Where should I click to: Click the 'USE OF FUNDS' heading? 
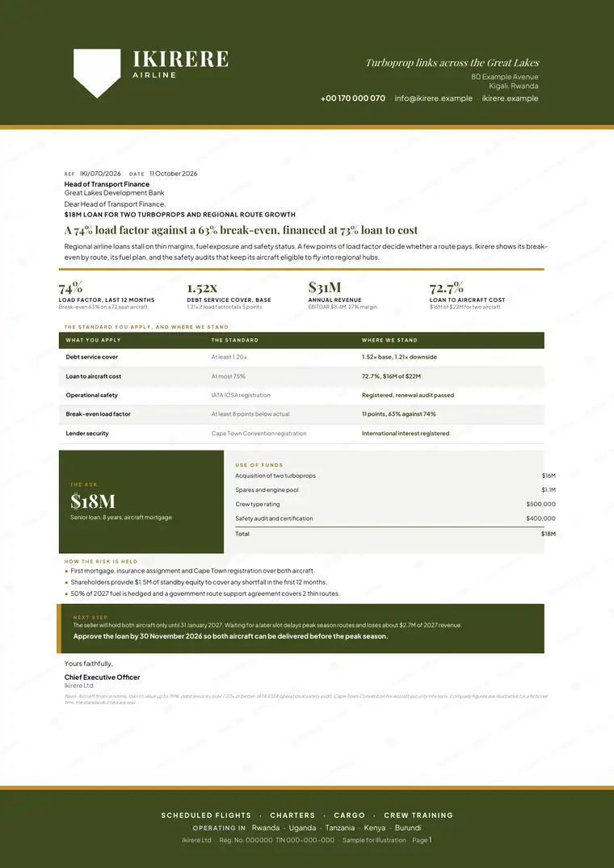click(x=259, y=465)
